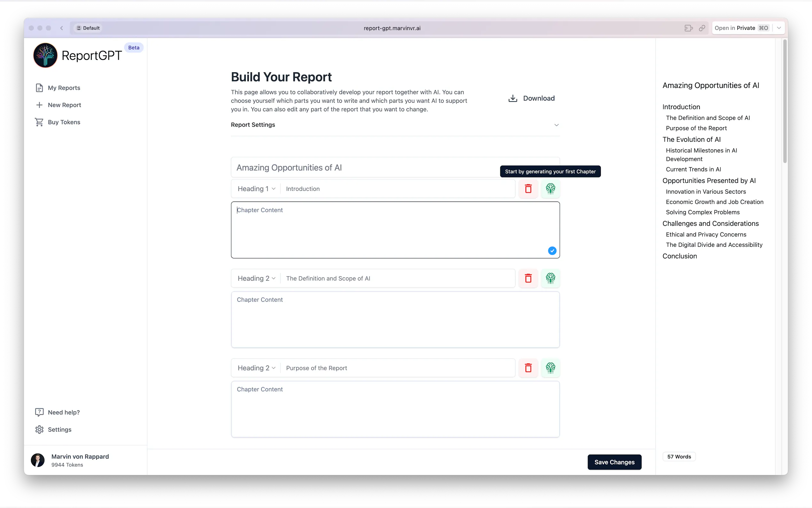Screen dimensions: 812x508
Task: Select New Report in the sidebar
Action: click(64, 105)
